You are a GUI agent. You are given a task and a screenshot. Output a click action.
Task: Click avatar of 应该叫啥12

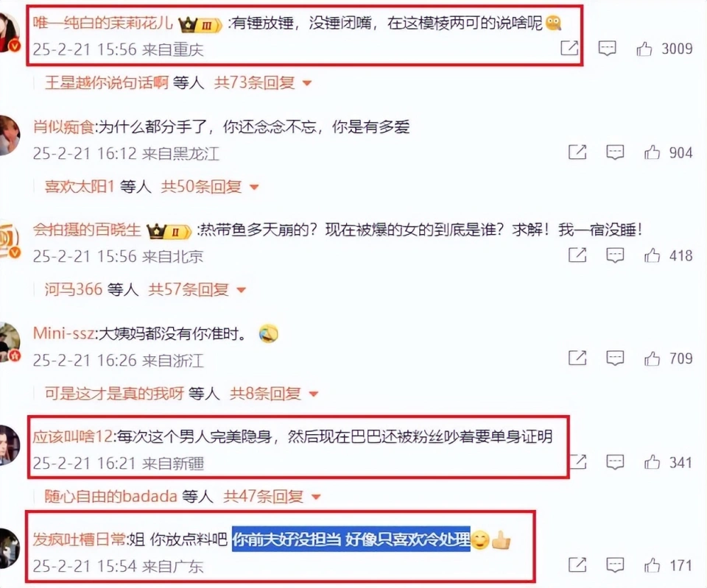coord(9,445)
